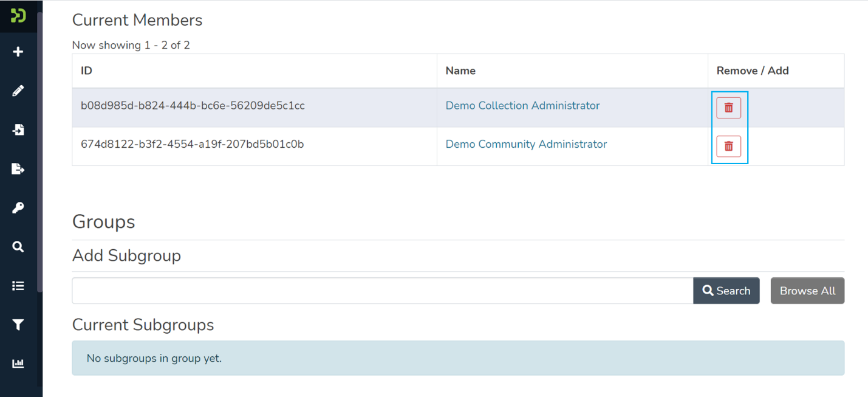Remove Demo Community Administrator with trash button

(728, 147)
